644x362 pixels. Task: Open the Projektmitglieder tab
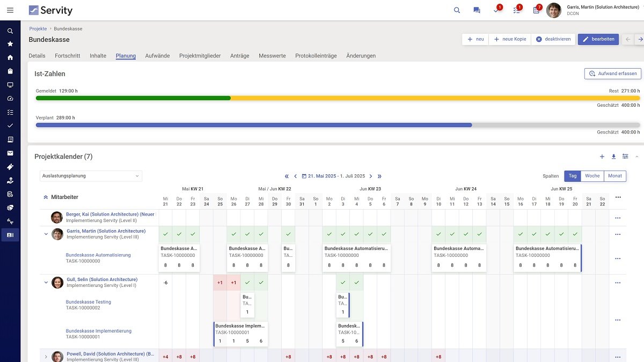click(200, 56)
